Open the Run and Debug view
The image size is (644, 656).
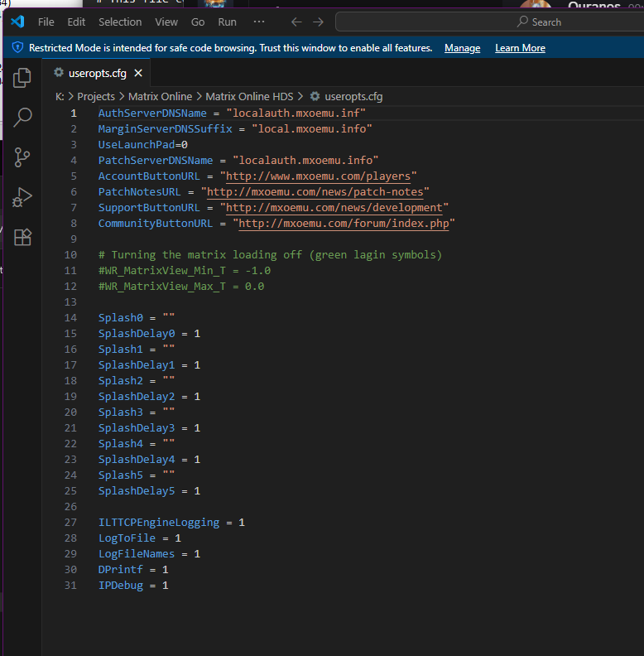(x=22, y=197)
